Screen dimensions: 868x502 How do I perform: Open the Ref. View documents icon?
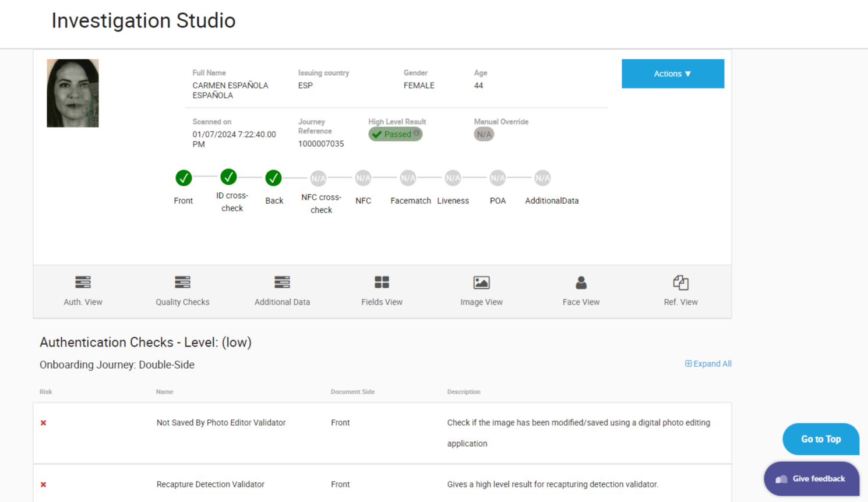680,283
